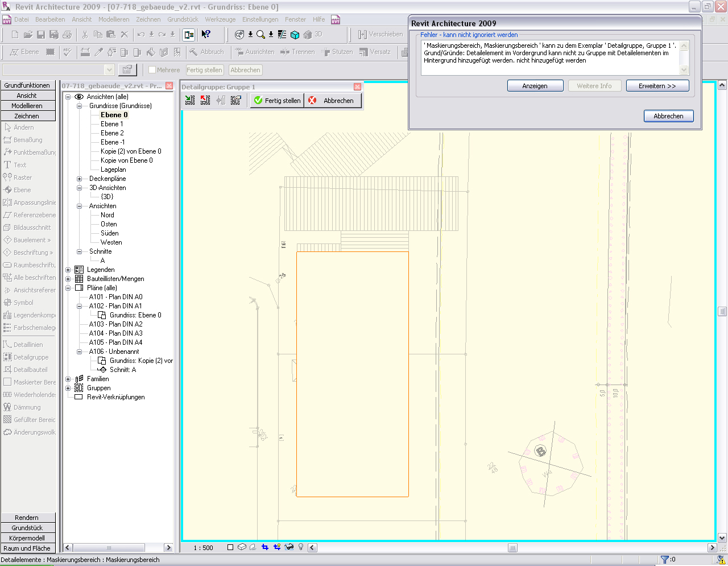The image size is (728, 566).
Task: Click the reveal hidden elements lightbulb icon
Action: 301,547
